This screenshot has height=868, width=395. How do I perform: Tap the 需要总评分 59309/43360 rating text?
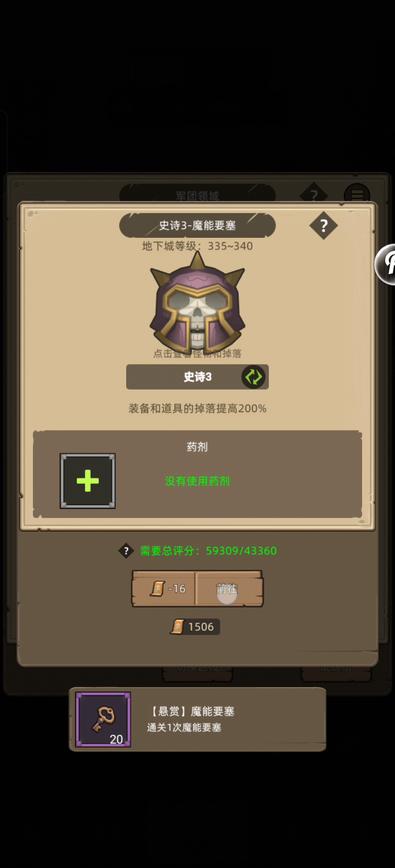click(208, 551)
